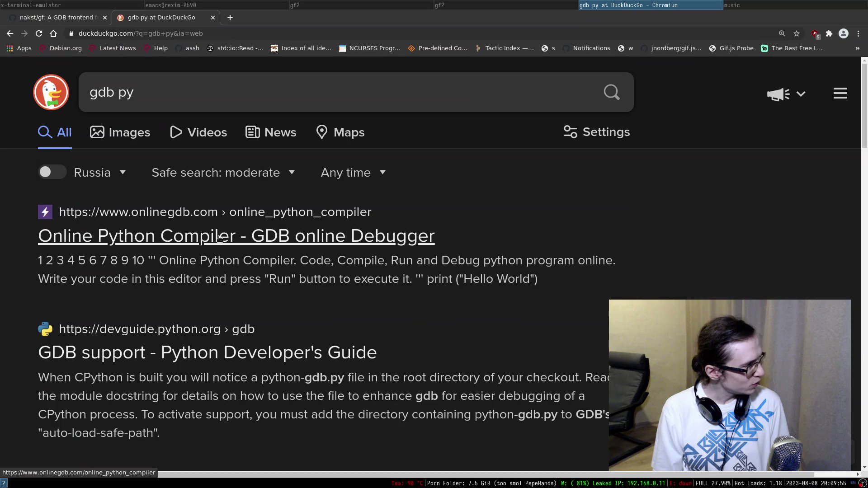Click the lock icon in the address bar
Screen dimensions: 868x488
pyautogui.click(x=71, y=33)
